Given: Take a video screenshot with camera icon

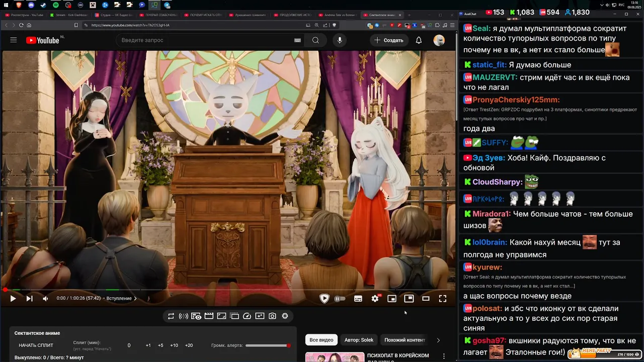Looking at the screenshot, I should coord(272,316).
